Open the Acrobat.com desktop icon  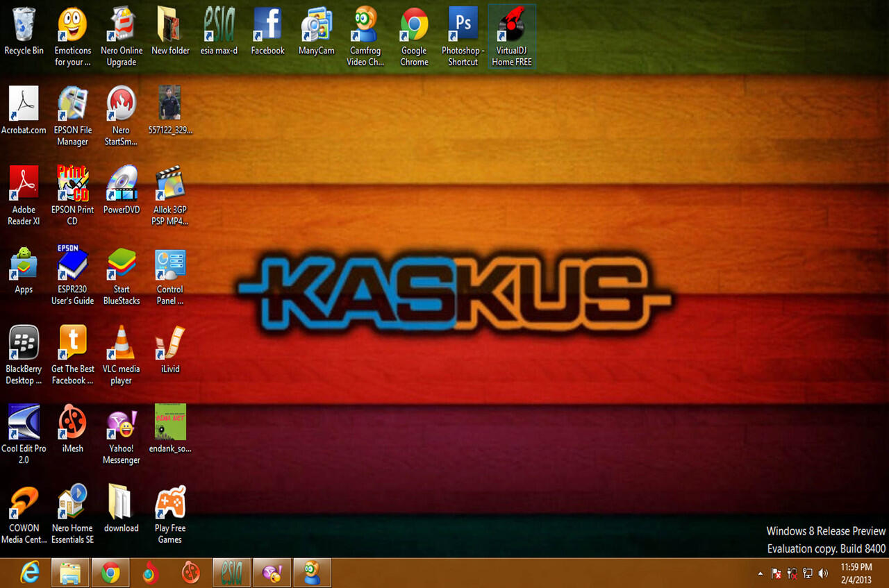coord(24,111)
